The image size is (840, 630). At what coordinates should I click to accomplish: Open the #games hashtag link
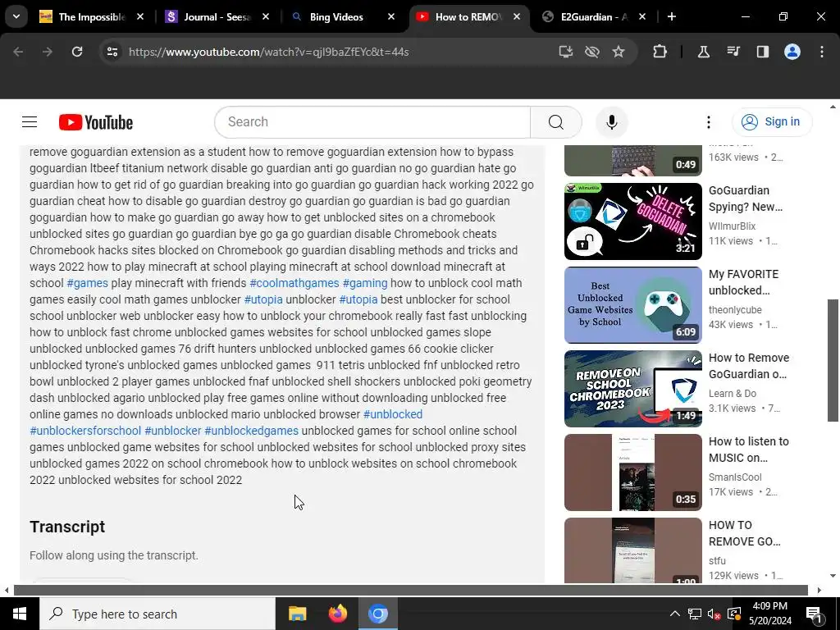pyautogui.click(x=87, y=283)
